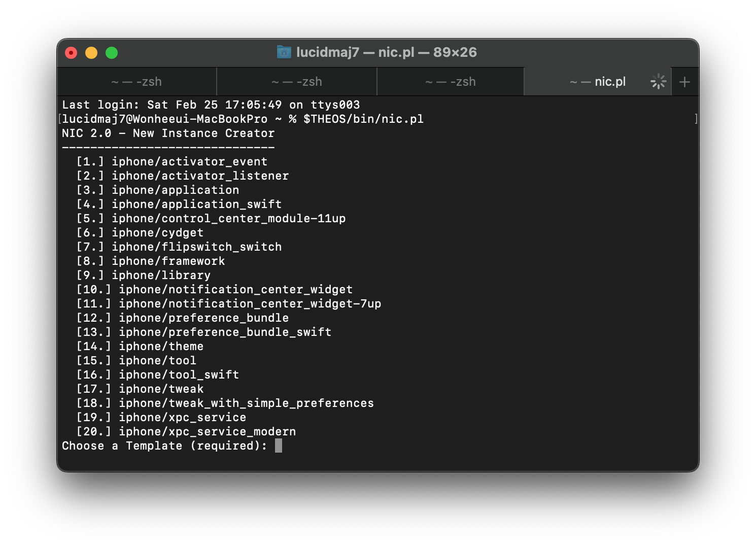The height and width of the screenshot is (547, 756).
Task: Select the nic.pl tab
Action: pos(598,82)
